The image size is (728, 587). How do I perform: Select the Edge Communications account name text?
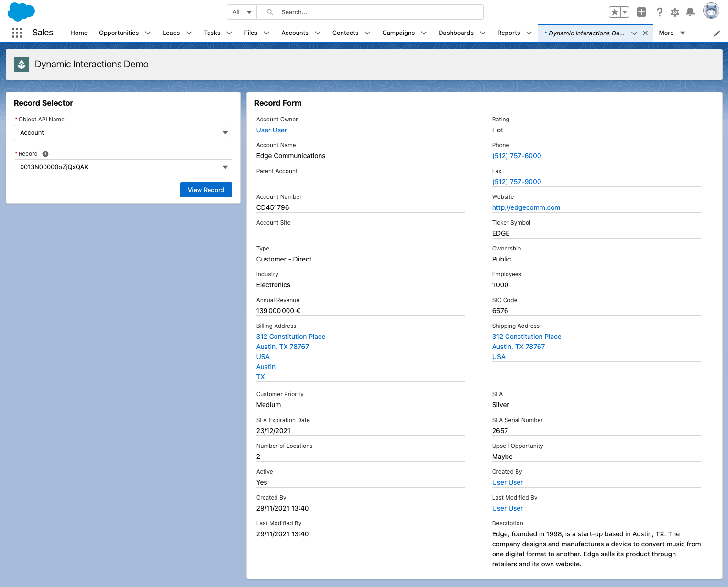(291, 156)
